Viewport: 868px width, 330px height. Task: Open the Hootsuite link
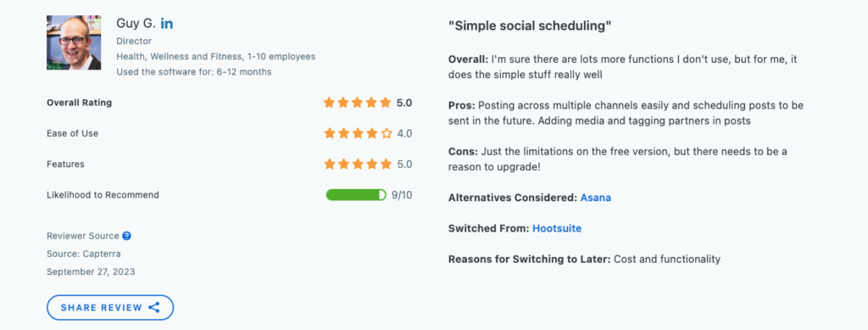pos(557,228)
